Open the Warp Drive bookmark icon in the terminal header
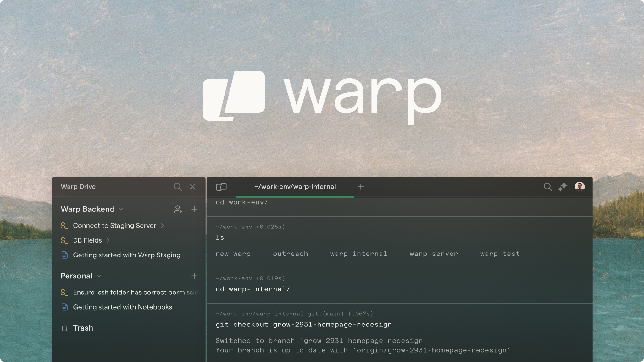 (221, 187)
